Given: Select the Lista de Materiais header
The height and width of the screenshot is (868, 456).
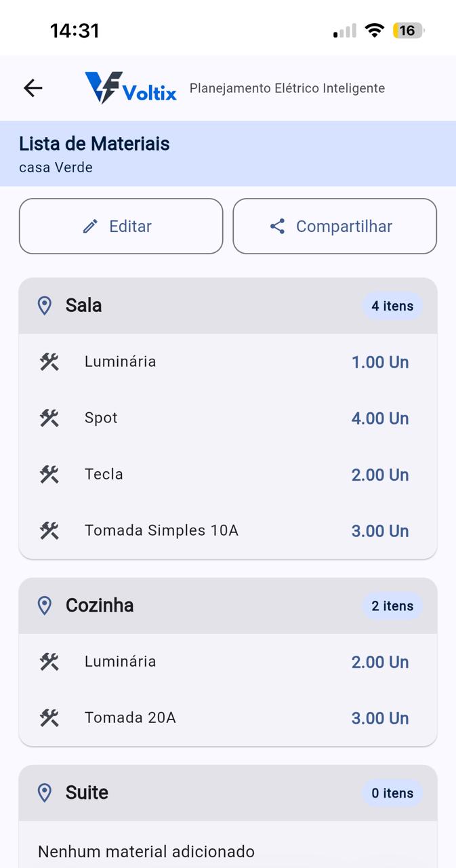Looking at the screenshot, I should click(x=95, y=144).
